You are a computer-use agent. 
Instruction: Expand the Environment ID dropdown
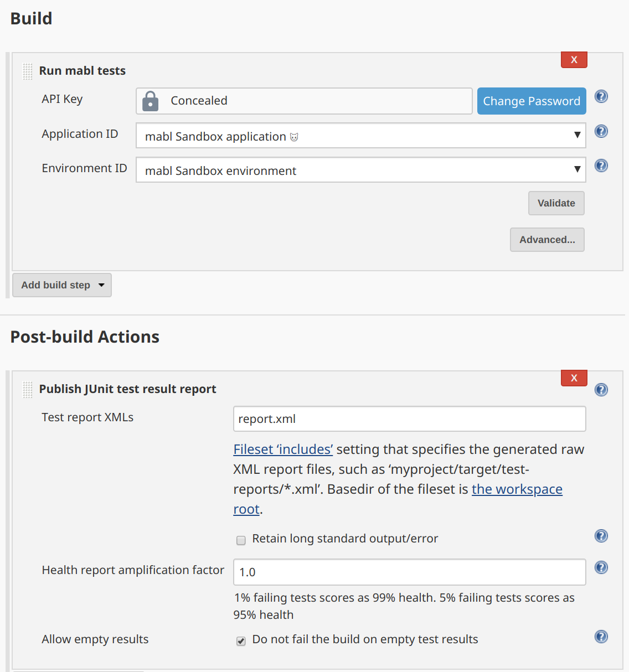(360, 170)
